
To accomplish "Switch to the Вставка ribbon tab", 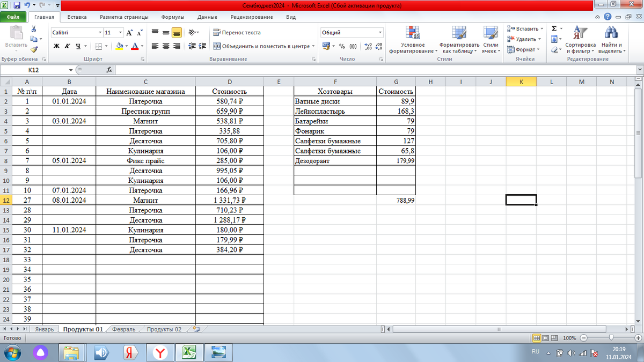I will pos(77,17).
